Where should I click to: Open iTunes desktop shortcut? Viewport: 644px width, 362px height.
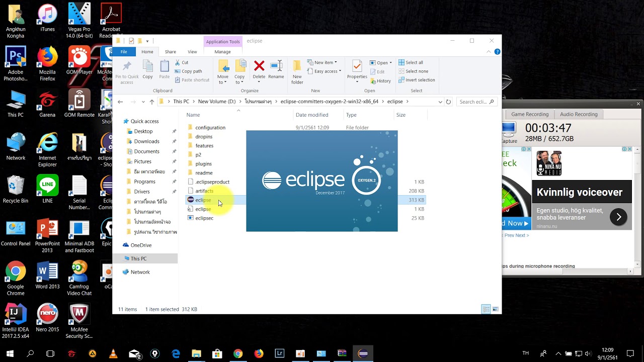click(x=47, y=18)
